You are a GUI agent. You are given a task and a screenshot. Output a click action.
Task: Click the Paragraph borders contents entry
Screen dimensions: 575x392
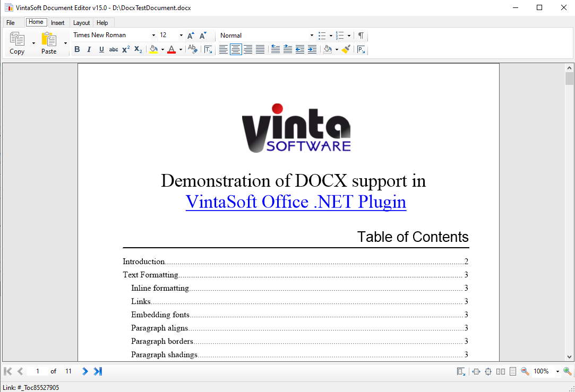tap(162, 341)
